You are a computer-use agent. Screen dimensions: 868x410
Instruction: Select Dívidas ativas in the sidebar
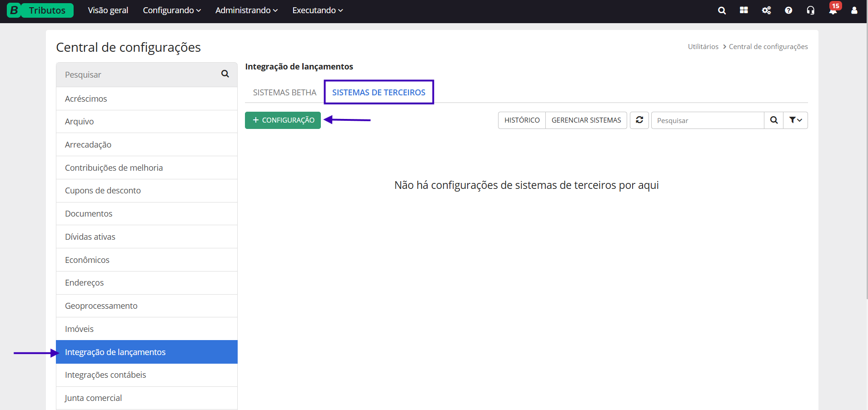pos(90,237)
